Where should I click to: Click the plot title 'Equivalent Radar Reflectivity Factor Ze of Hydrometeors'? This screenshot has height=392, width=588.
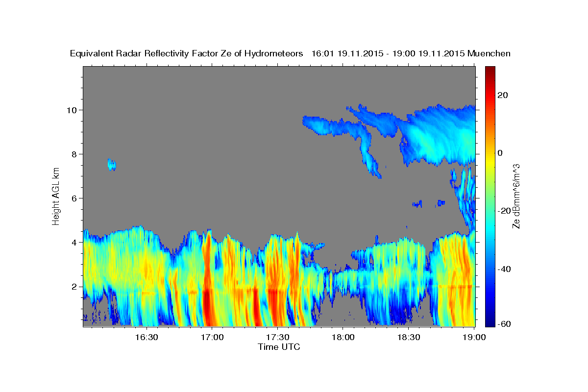pyautogui.click(x=187, y=54)
